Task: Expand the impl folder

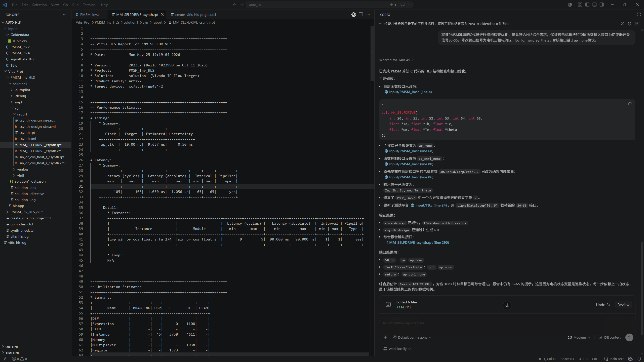Action: [x=12, y=102]
